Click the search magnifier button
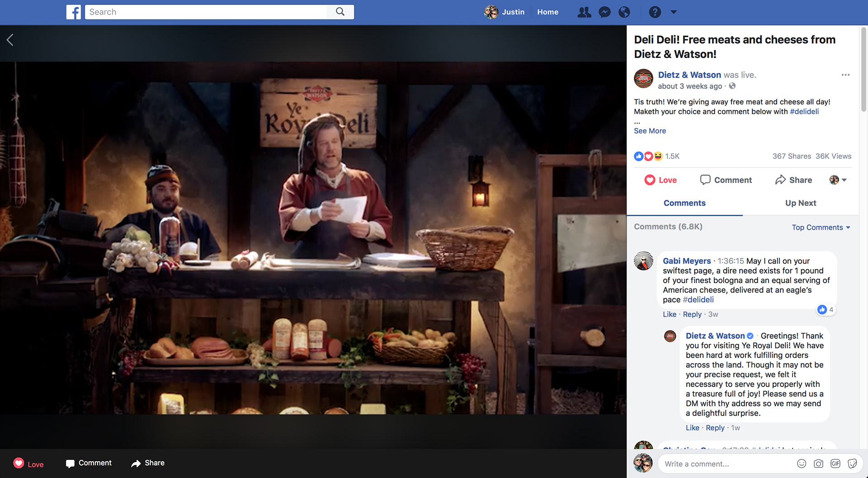 point(340,12)
